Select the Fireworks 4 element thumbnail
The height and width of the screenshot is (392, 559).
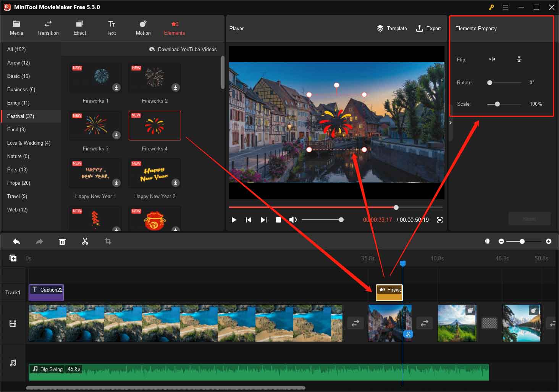[155, 126]
